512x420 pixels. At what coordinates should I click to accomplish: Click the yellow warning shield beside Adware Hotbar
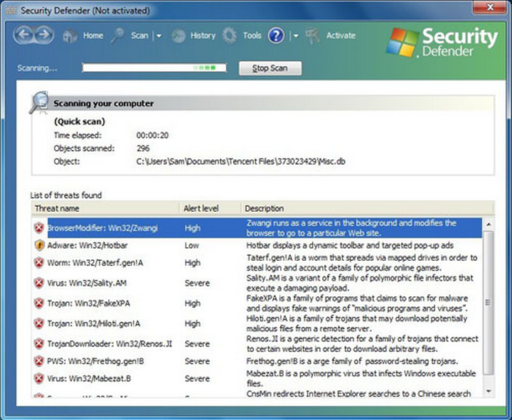click(x=39, y=245)
